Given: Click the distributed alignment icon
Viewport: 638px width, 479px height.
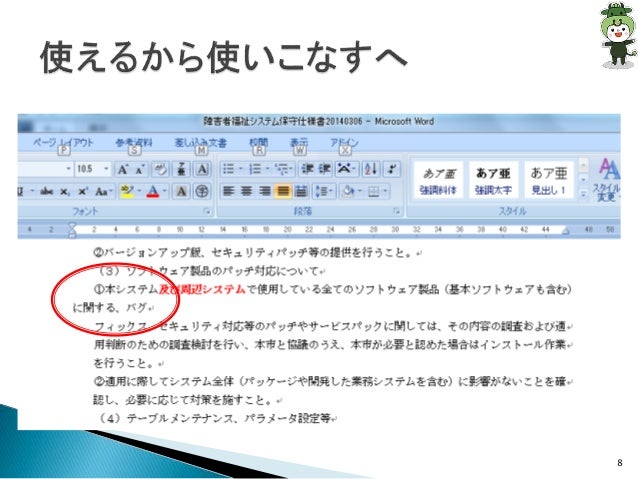Looking at the screenshot, I should click(x=301, y=191).
